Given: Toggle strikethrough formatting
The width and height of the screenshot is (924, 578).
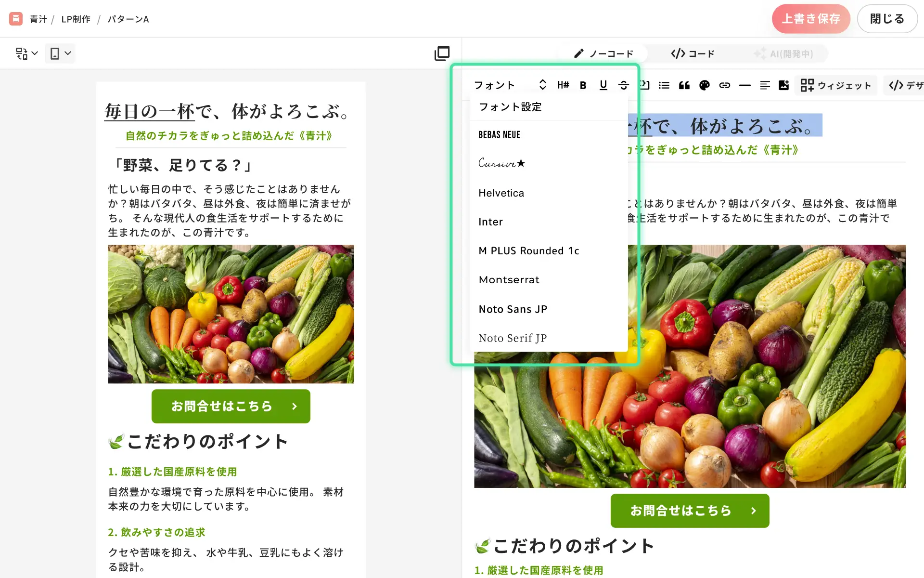Looking at the screenshot, I should coord(624,85).
